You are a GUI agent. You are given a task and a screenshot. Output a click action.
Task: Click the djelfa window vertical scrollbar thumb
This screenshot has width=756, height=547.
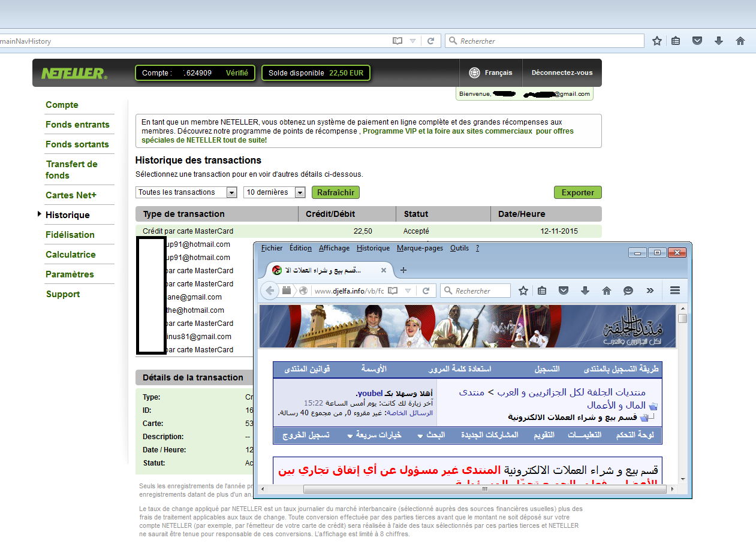point(682,319)
